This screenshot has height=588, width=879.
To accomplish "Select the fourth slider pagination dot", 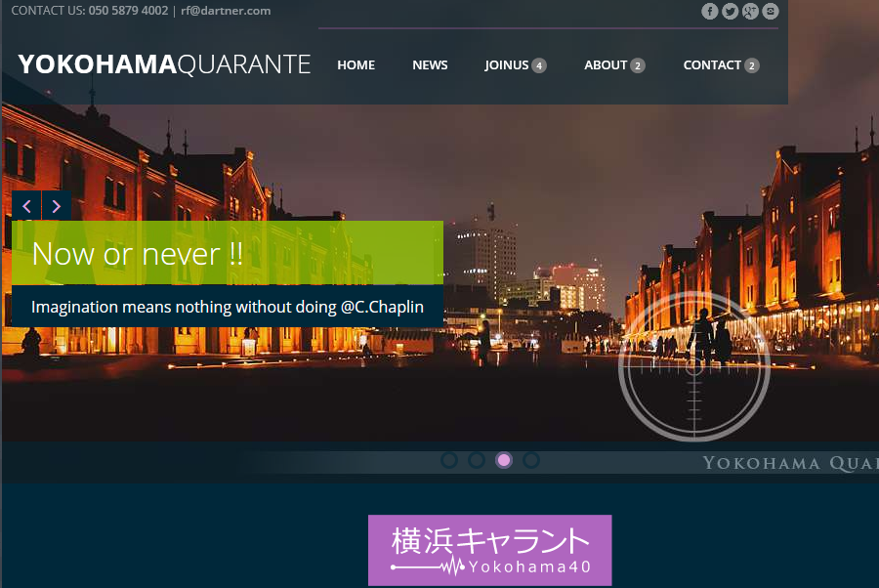I will (x=531, y=460).
